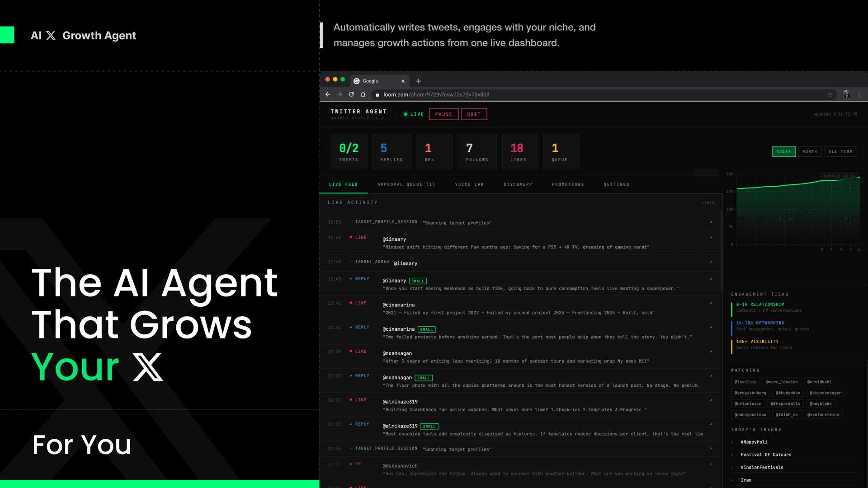
Task: Click the @venturetwins watching tag
Action: click(x=823, y=415)
